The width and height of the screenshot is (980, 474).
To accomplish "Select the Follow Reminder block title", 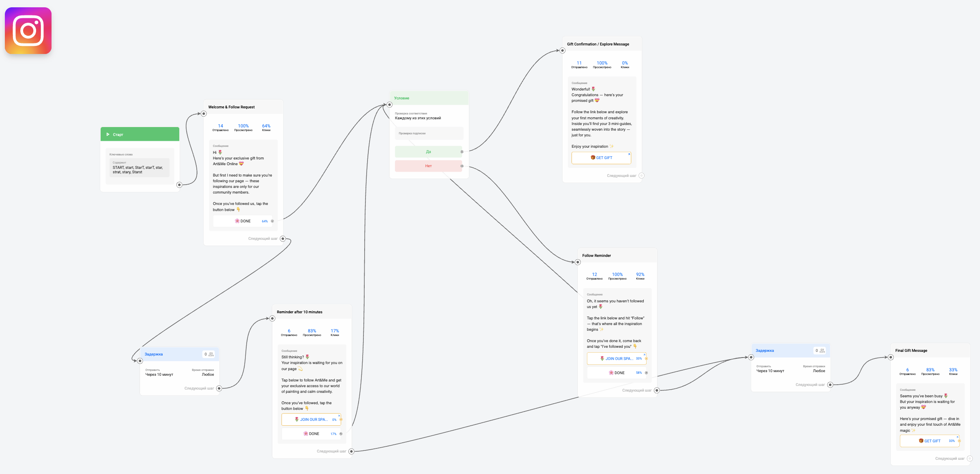I will click(596, 256).
